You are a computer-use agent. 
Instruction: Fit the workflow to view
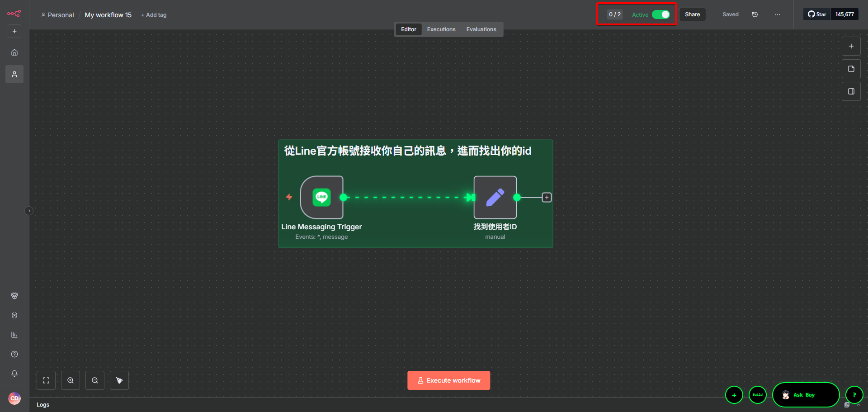pyautogui.click(x=46, y=380)
